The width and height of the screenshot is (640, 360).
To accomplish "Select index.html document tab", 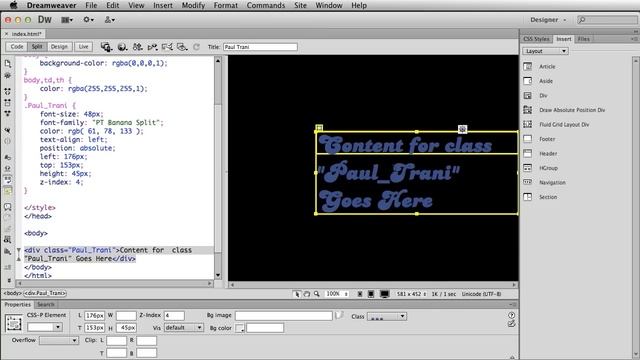I will point(27,34).
